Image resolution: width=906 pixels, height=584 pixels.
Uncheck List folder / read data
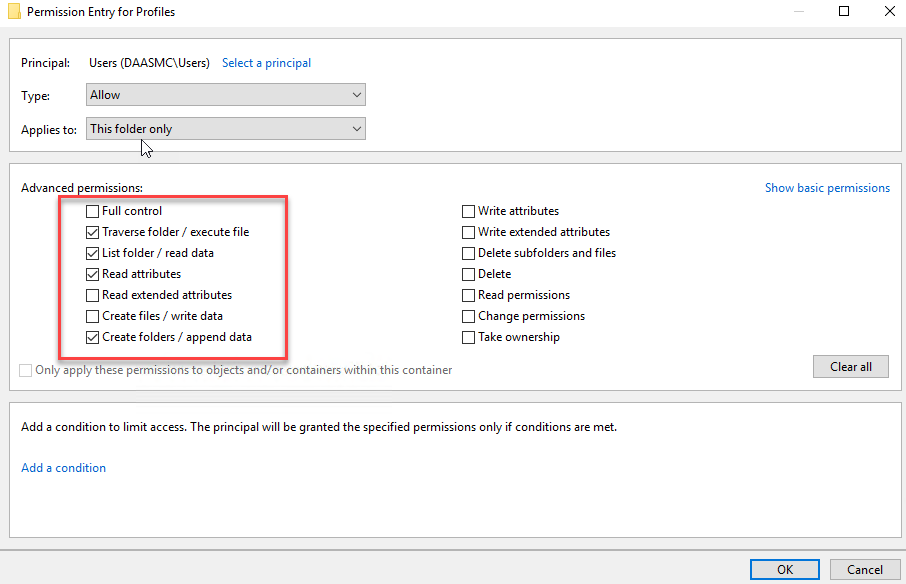tap(93, 253)
